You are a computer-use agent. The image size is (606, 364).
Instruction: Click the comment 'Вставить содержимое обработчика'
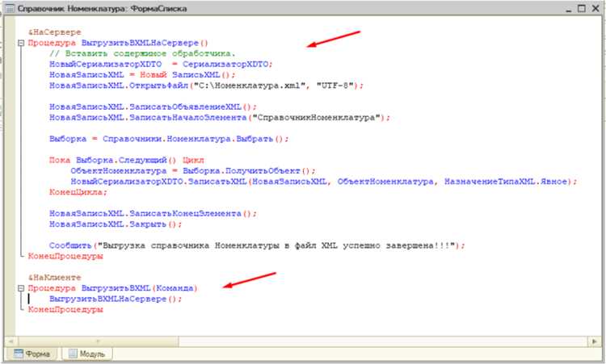142,53
